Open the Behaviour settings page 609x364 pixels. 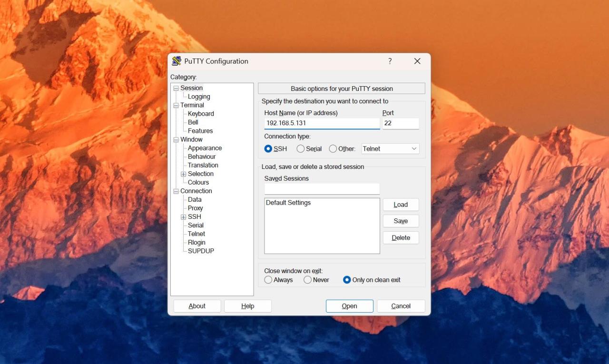coord(202,157)
